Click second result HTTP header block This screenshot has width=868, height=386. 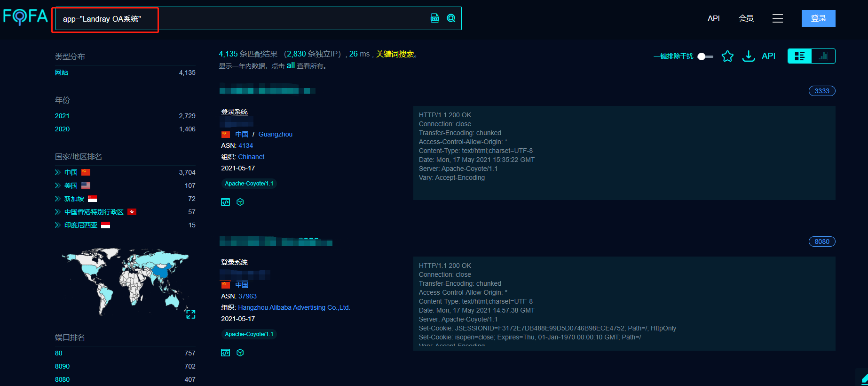pyautogui.click(x=624, y=304)
